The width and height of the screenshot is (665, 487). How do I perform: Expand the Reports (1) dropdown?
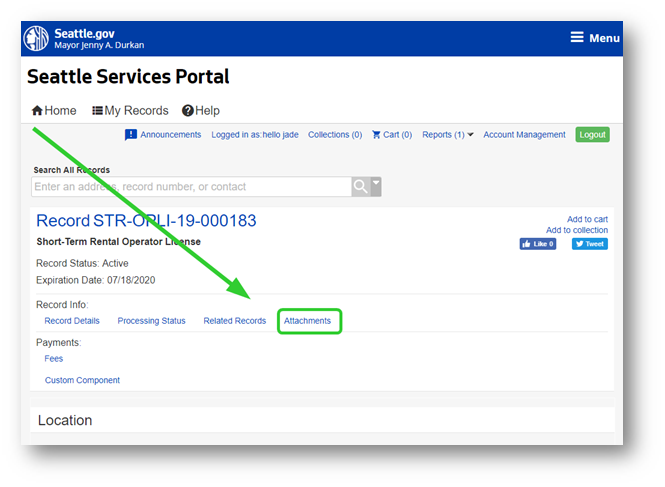click(447, 135)
